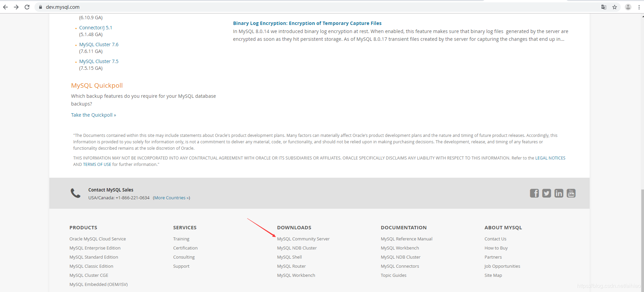Click the DOWNLOADS footer heading
The width and height of the screenshot is (644, 292).
(x=294, y=228)
